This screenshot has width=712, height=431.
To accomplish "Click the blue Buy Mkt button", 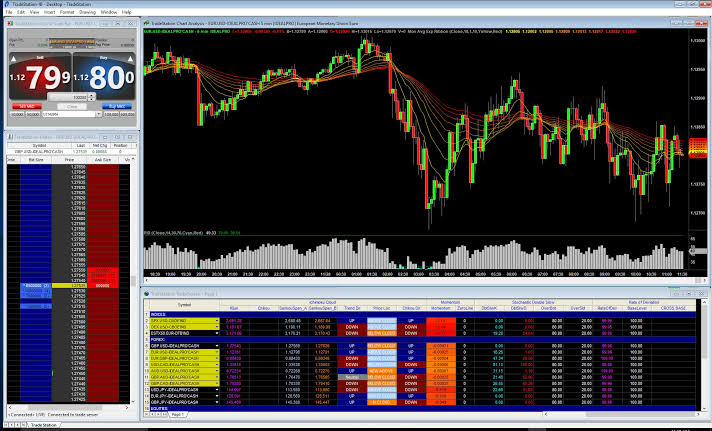I will point(117,107).
